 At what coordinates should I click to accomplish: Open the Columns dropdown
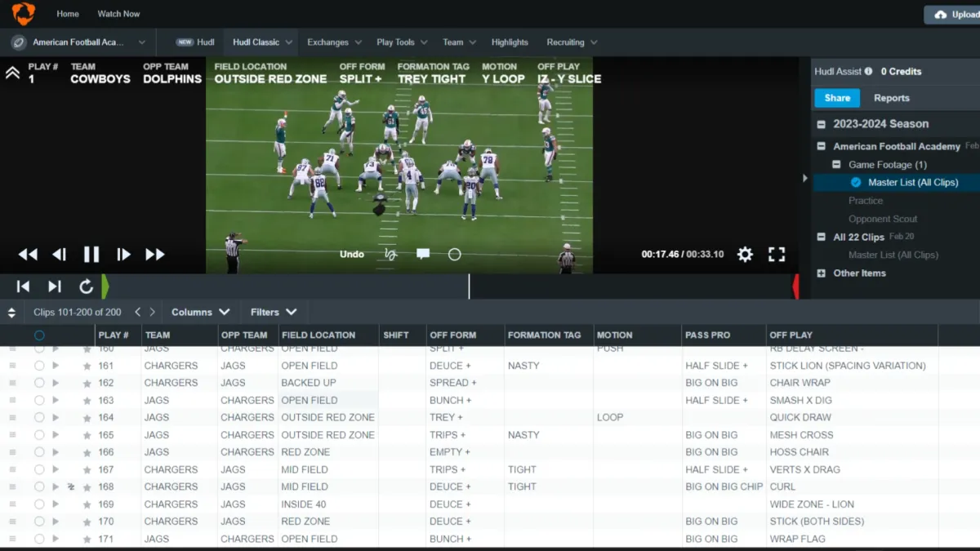201,312
